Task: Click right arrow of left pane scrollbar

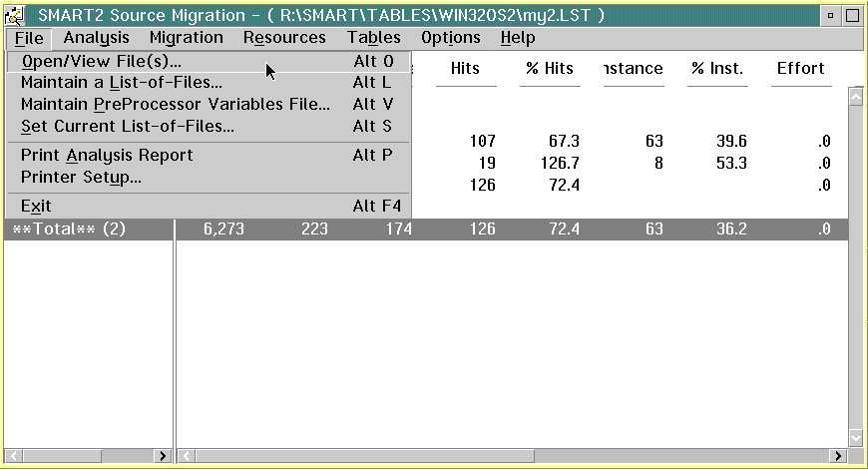Action: [x=164, y=456]
